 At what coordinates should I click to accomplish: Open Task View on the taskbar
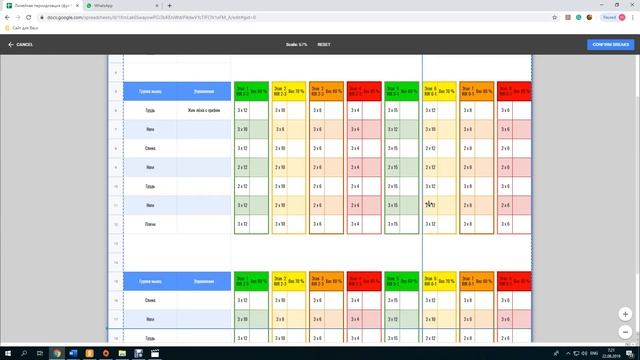coord(40,353)
